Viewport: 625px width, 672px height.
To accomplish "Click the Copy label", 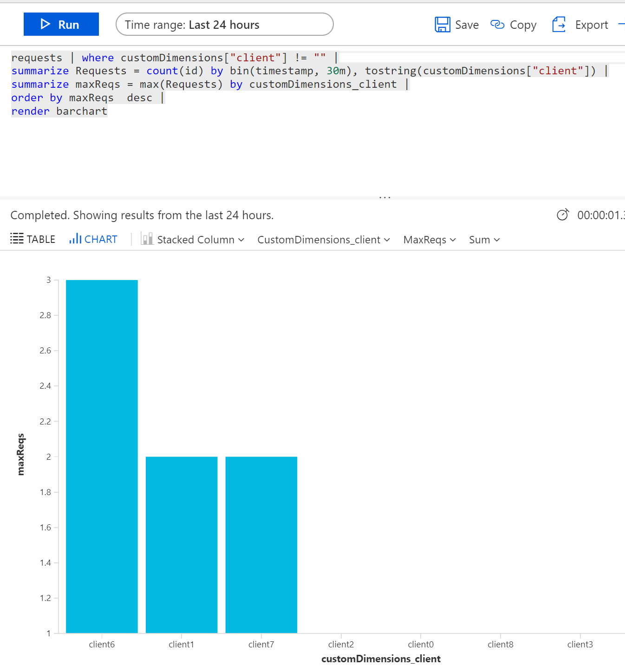I will coord(523,26).
